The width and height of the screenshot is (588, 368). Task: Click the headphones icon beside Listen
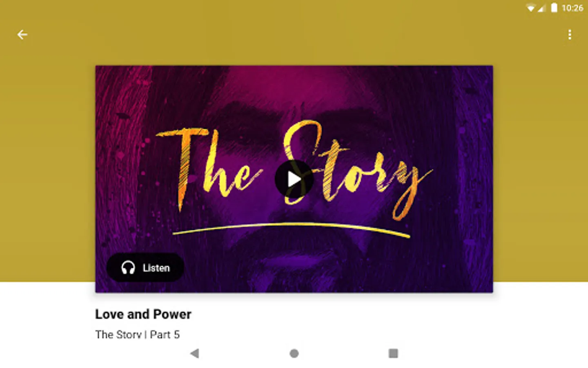128,268
